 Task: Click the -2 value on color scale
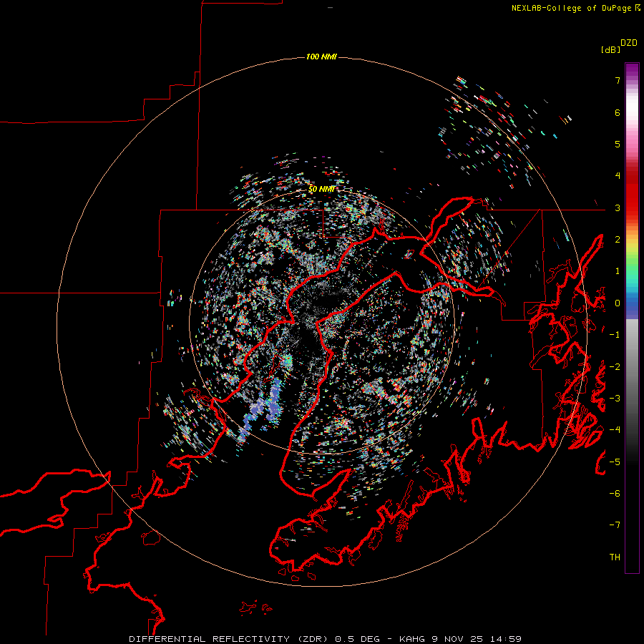point(615,366)
